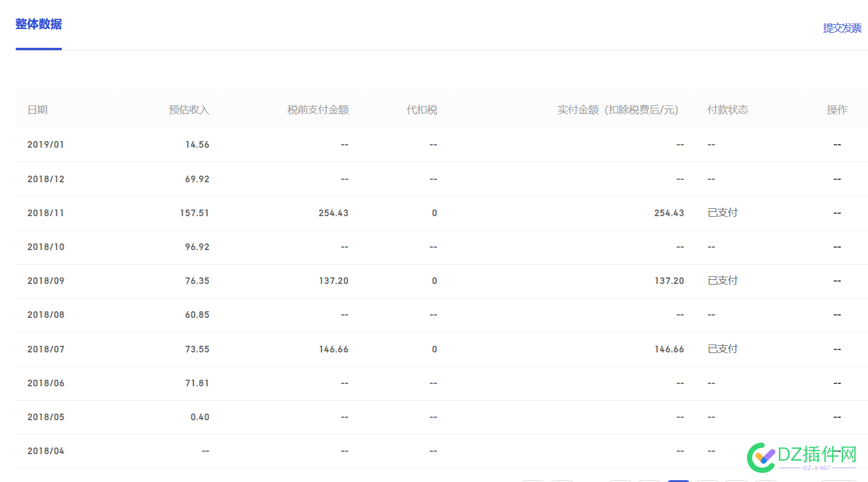868x482 pixels.
Task: Click 146.66 in the 实付金额 column
Action: [x=669, y=349]
